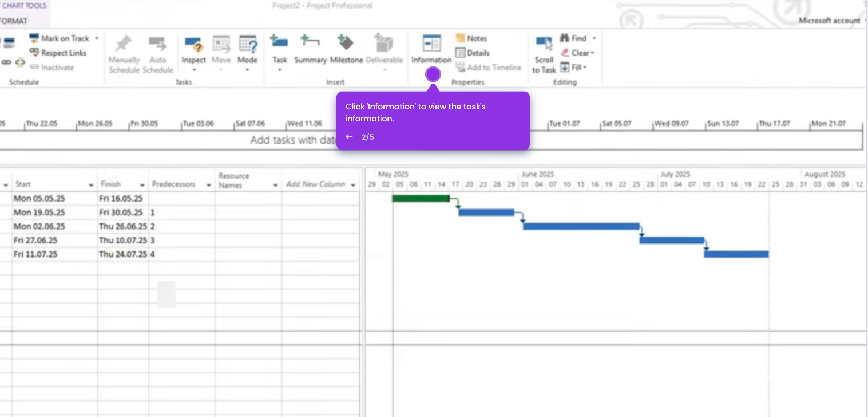Select Manually Schedule pin icon
The width and height of the screenshot is (868, 417).
(x=124, y=44)
